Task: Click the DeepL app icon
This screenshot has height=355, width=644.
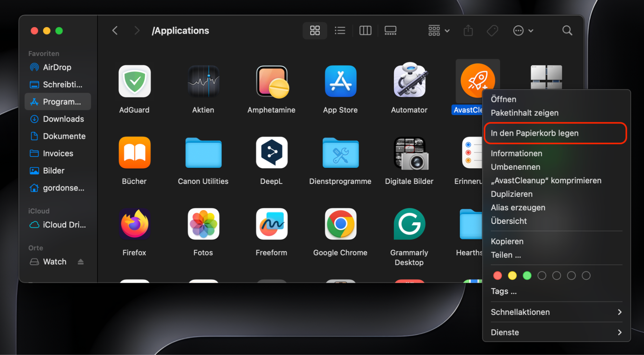Action: 272,152
